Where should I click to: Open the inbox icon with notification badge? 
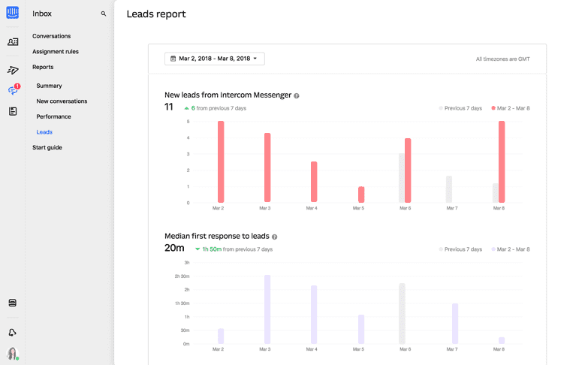[x=13, y=90]
